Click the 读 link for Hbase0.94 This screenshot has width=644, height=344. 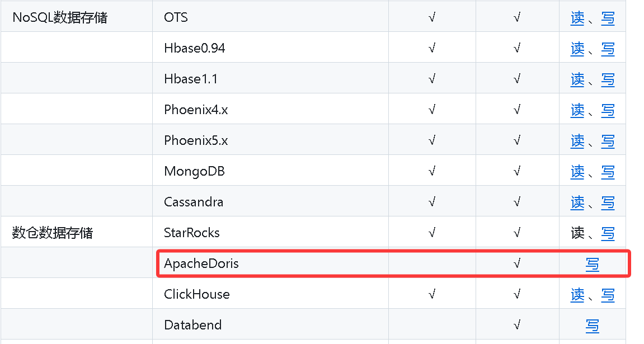coord(577,49)
